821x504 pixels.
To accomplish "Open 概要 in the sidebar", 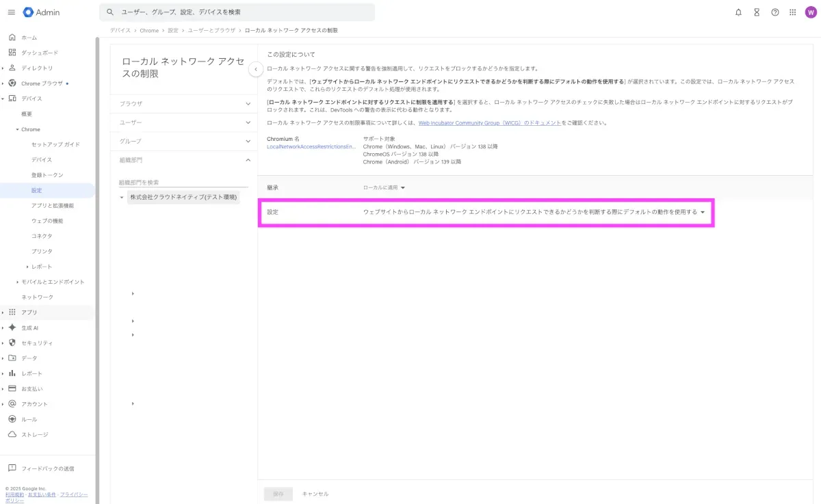I will (x=27, y=114).
